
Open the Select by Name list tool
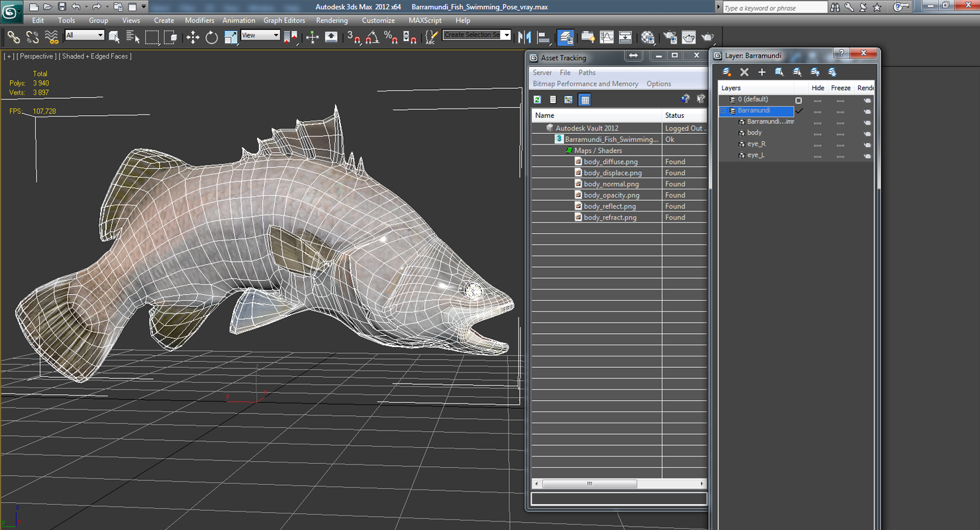[132, 38]
